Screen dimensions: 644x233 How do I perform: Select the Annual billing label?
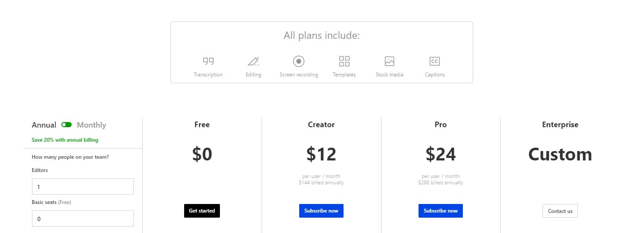pos(44,125)
